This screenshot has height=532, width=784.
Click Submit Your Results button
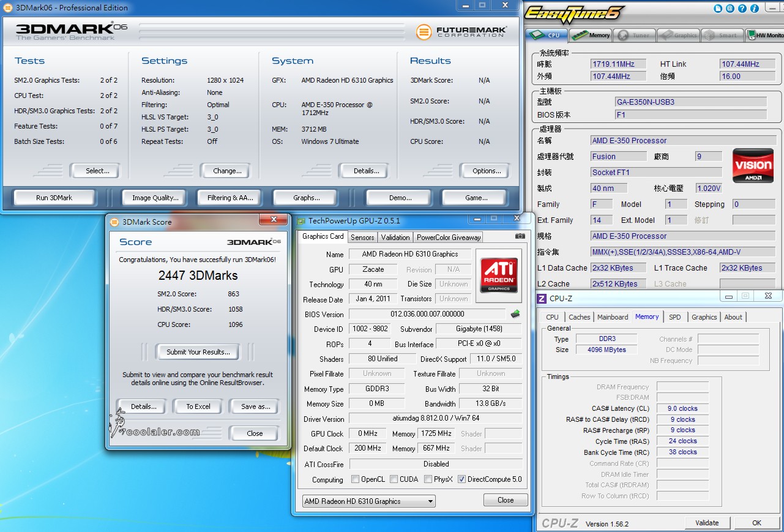[x=198, y=352]
